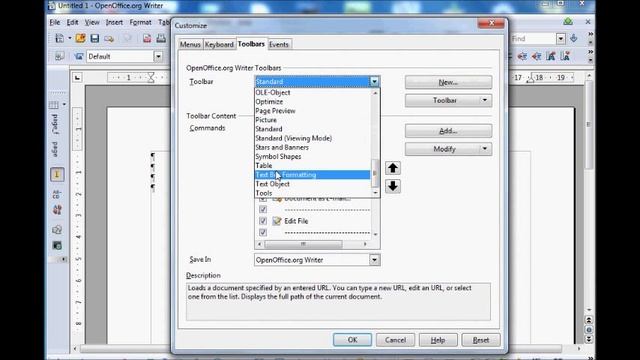Open the Find box dropdown arrow
640x360 pixels.
560,39
